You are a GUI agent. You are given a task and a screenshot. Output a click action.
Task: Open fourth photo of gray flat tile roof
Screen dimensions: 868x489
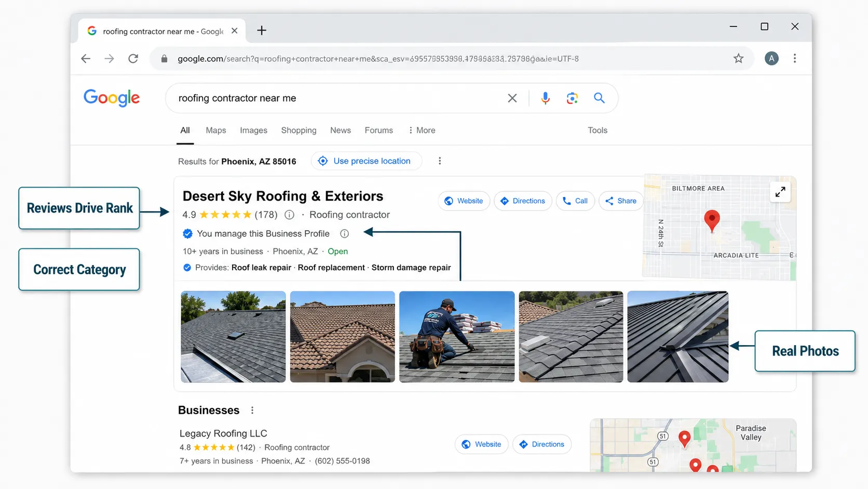(571, 337)
